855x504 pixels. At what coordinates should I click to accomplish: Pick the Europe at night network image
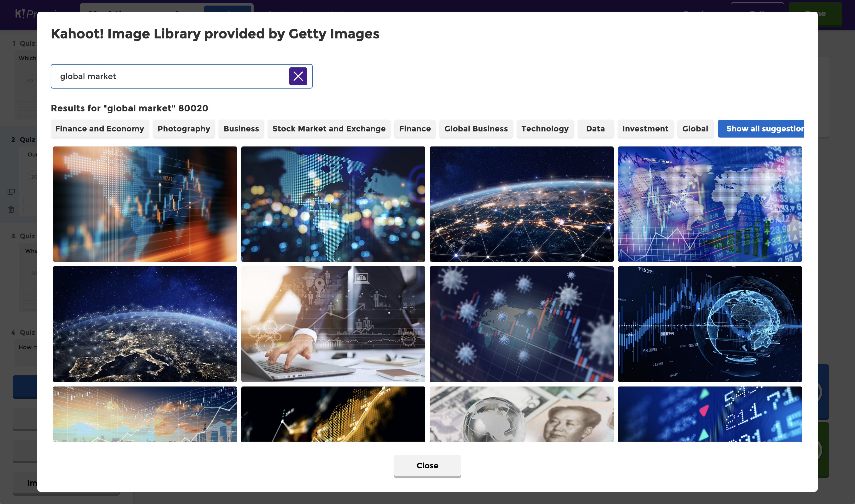point(145,324)
